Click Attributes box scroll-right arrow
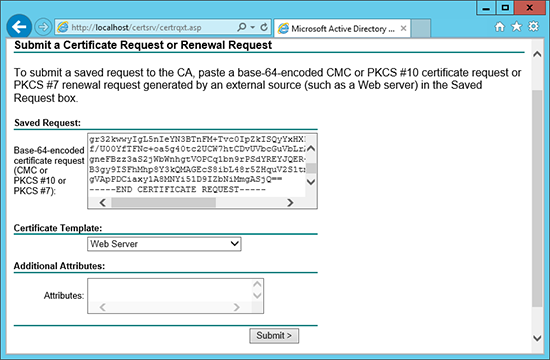This screenshot has height=360, width=550. pyautogui.click(x=236, y=307)
